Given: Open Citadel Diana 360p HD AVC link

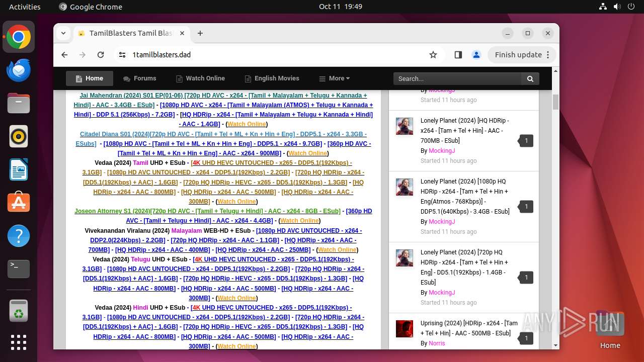Looking at the screenshot, I should click(x=245, y=148).
